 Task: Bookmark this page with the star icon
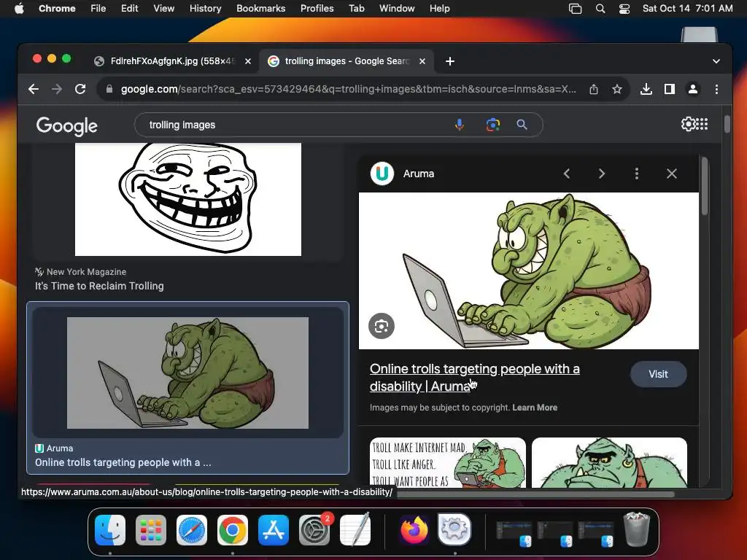pos(617,89)
